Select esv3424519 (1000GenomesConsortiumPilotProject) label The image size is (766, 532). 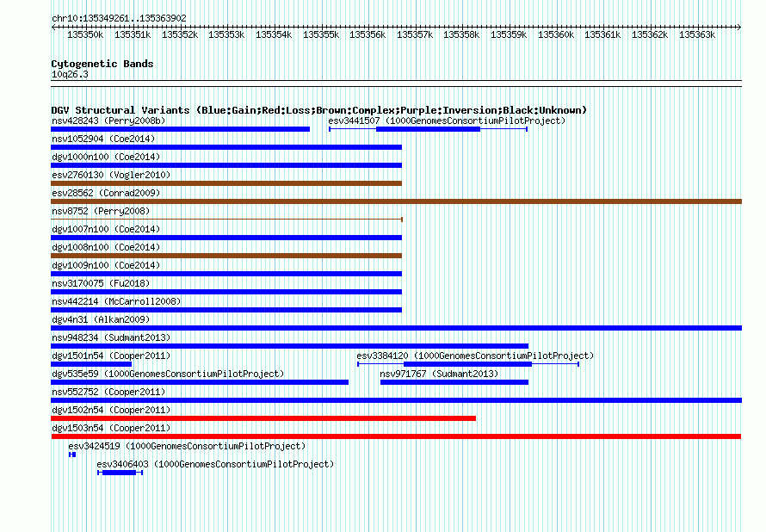[x=187, y=446]
